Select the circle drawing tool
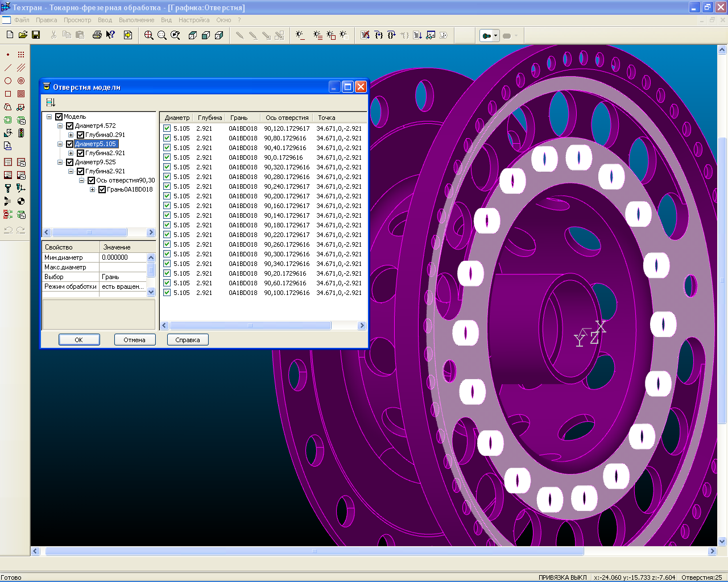 click(x=8, y=81)
